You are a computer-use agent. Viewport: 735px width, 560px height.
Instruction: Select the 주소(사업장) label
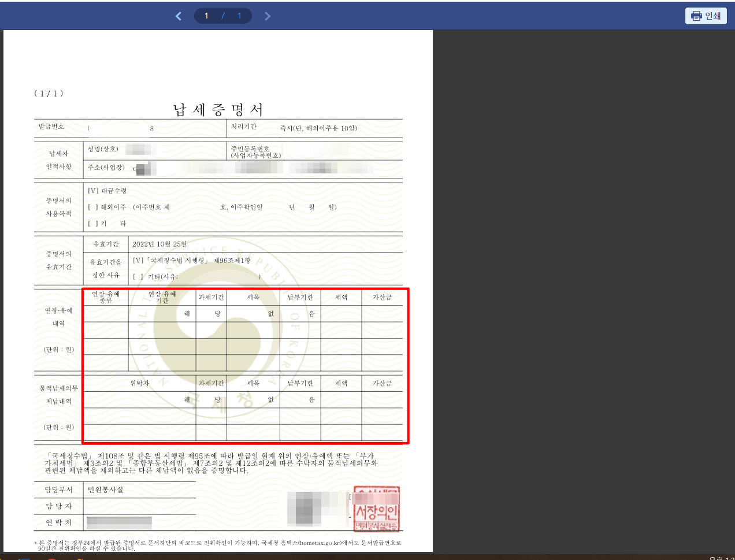(106, 168)
